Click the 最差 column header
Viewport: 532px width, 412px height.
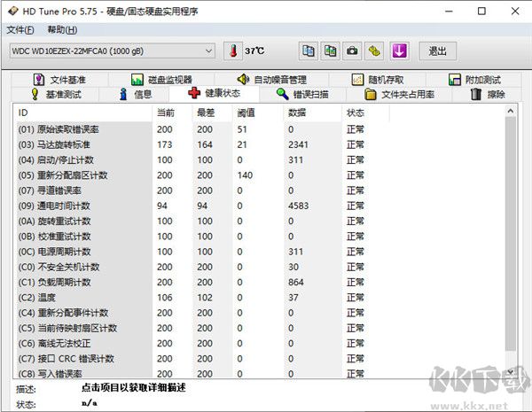point(213,113)
